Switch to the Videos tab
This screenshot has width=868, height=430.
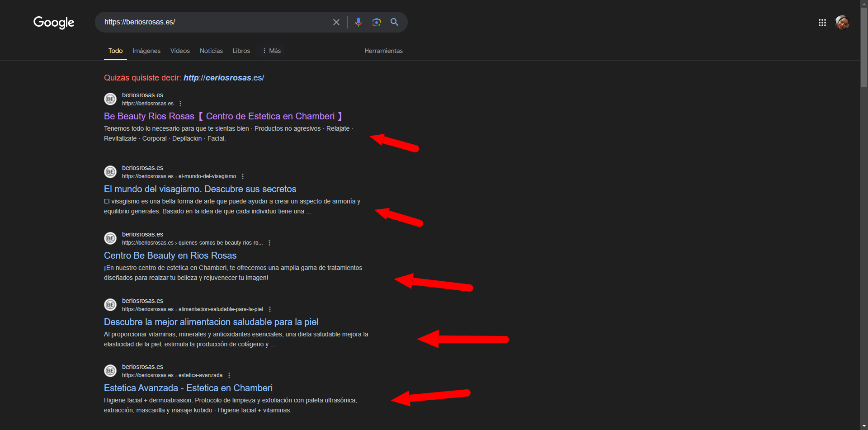pyautogui.click(x=180, y=51)
